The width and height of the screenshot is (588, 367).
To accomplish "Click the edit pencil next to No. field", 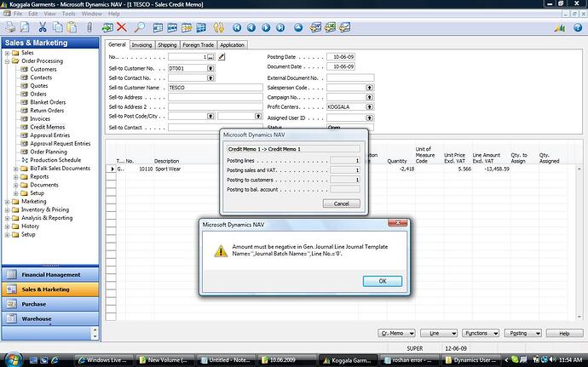I will point(222,57).
